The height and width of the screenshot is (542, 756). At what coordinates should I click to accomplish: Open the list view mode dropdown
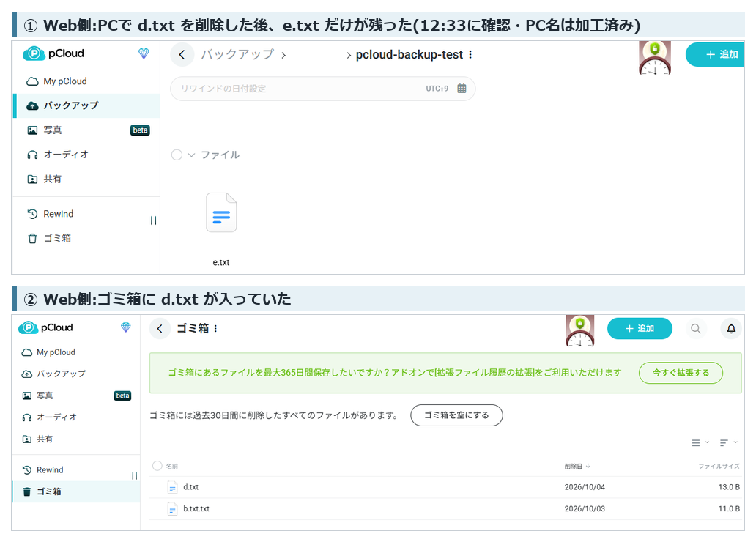click(x=700, y=442)
